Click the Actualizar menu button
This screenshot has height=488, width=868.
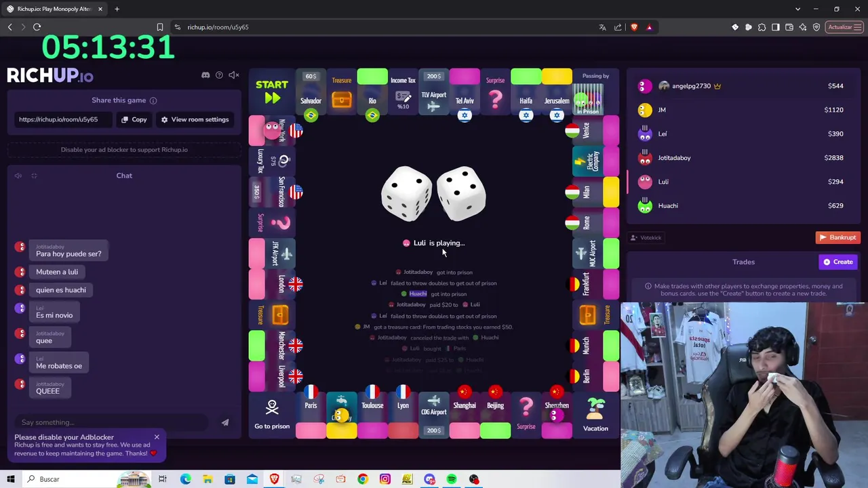click(x=844, y=27)
